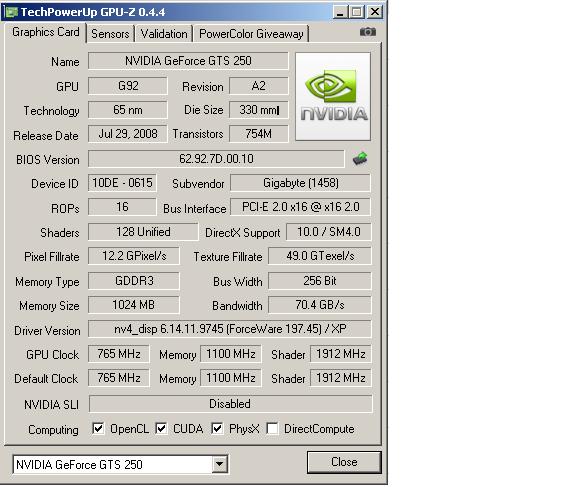Screen dimensions: 577x487
Task: Click the GPU field showing G92
Action: coord(128,86)
